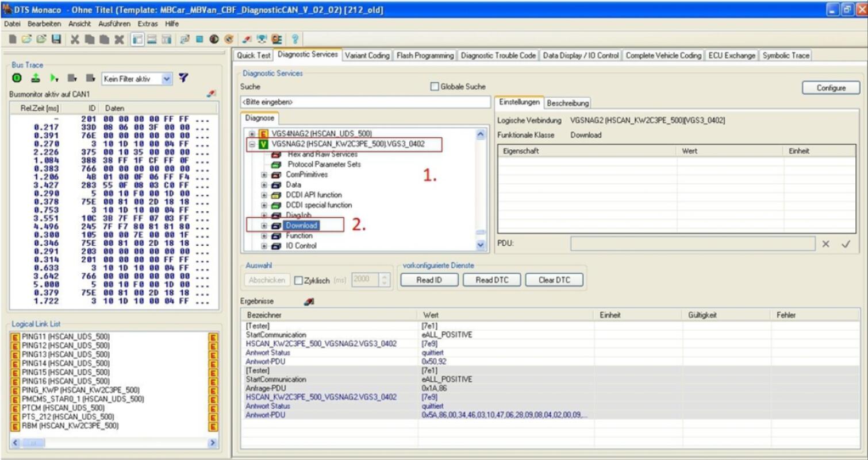The height and width of the screenshot is (460, 868).
Task: Expand the VGS4NAG2 tree node
Action: coord(252,134)
